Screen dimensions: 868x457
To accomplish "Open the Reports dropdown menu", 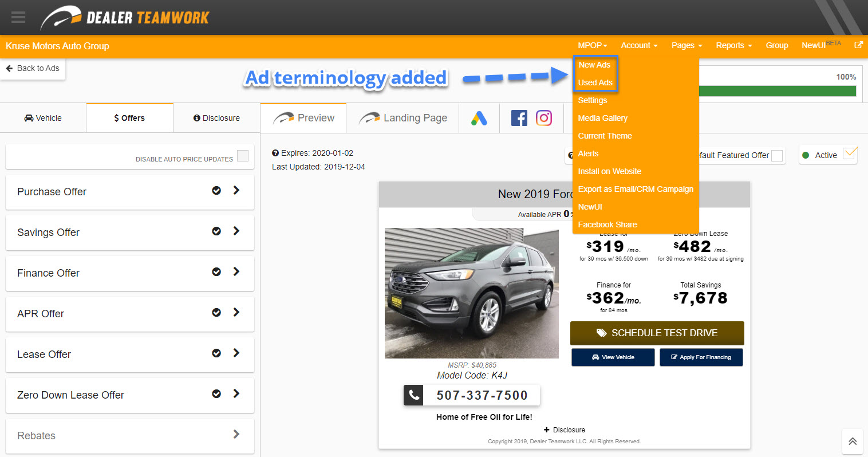I will coord(733,45).
